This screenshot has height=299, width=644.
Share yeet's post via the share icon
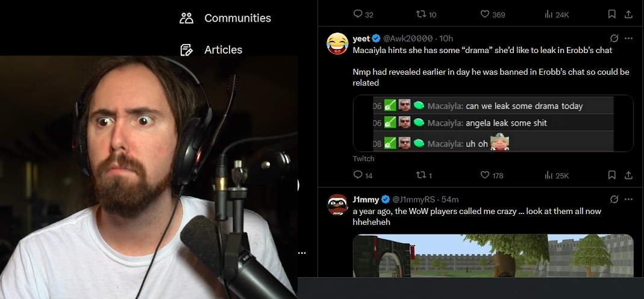tap(628, 175)
